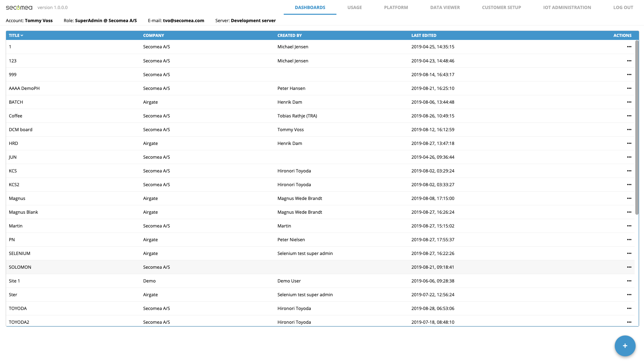
Task: Click creator Tommy Voss in table
Action: [290, 130]
